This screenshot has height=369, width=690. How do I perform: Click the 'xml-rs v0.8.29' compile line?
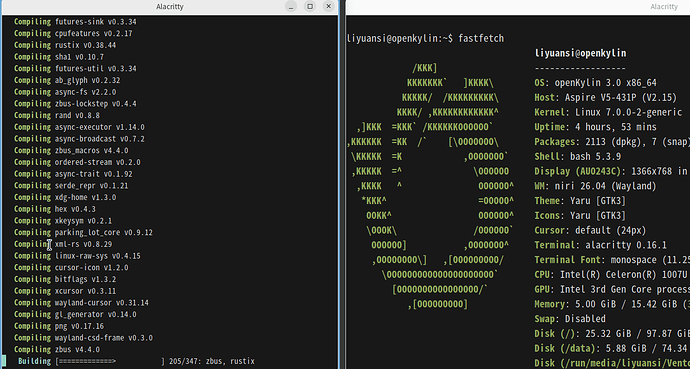(x=63, y=244)
